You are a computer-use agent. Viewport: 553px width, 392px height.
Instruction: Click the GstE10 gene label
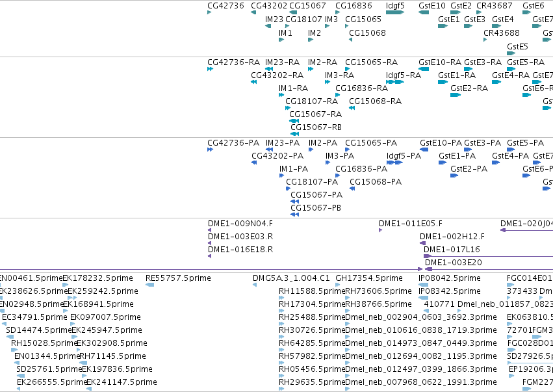point(432,6)
